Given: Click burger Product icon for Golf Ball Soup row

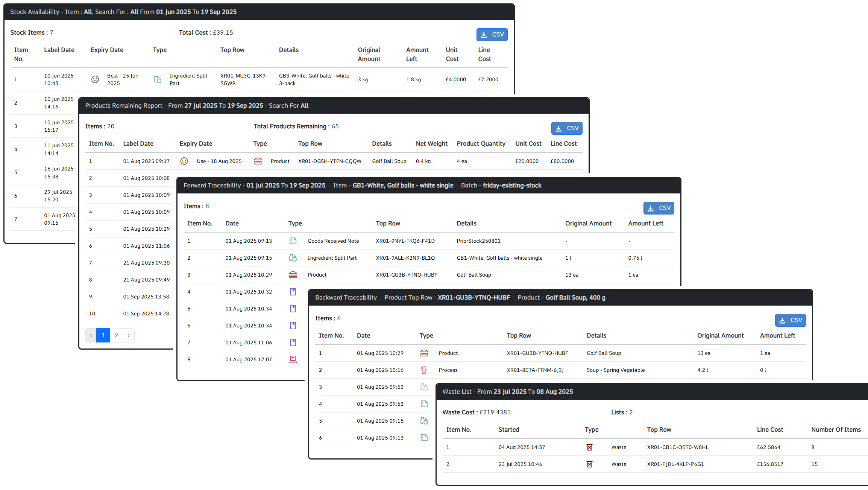Looking at the screenshot, I should pyautogui.click(x=258, y=161).
